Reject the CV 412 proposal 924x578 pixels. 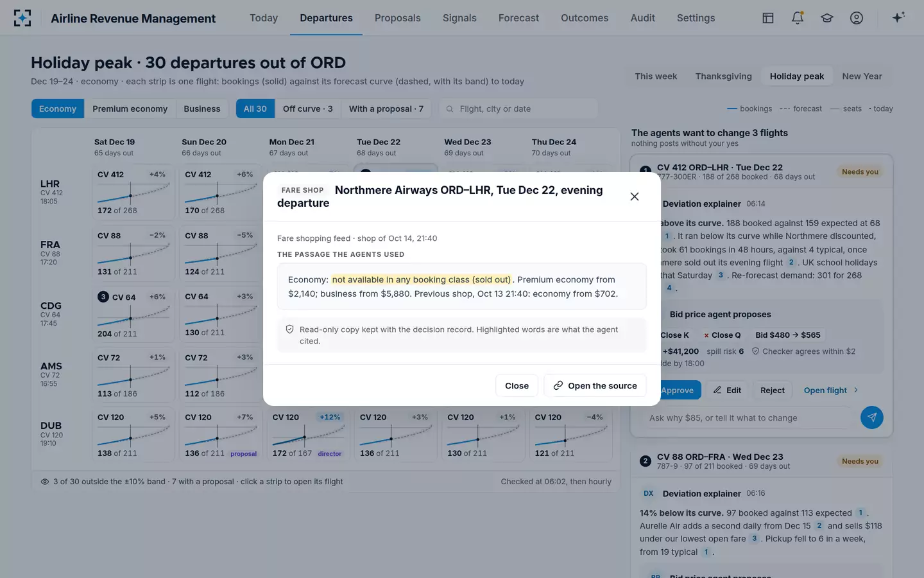coord(773,390)
